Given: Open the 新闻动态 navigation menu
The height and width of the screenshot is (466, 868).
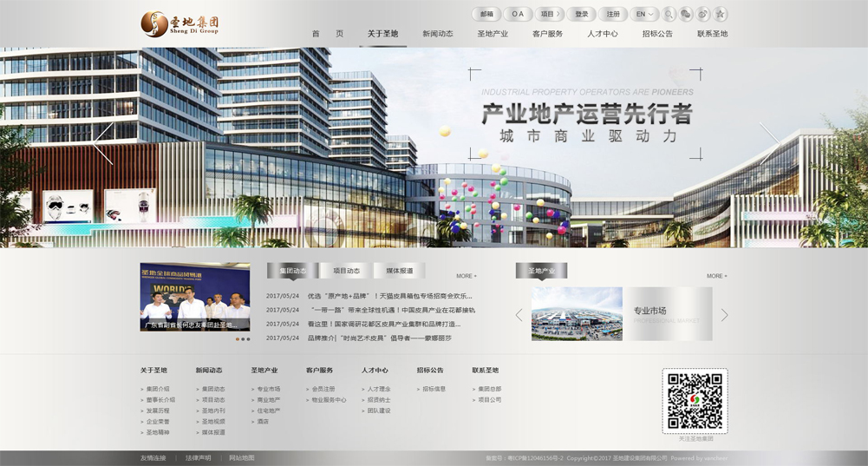Looking at the screenshot, I should pyautogui.click(x=438, y=34).
